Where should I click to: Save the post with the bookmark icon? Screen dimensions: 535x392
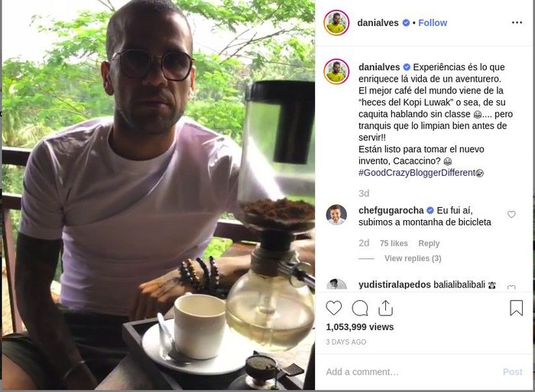[516, 308]
